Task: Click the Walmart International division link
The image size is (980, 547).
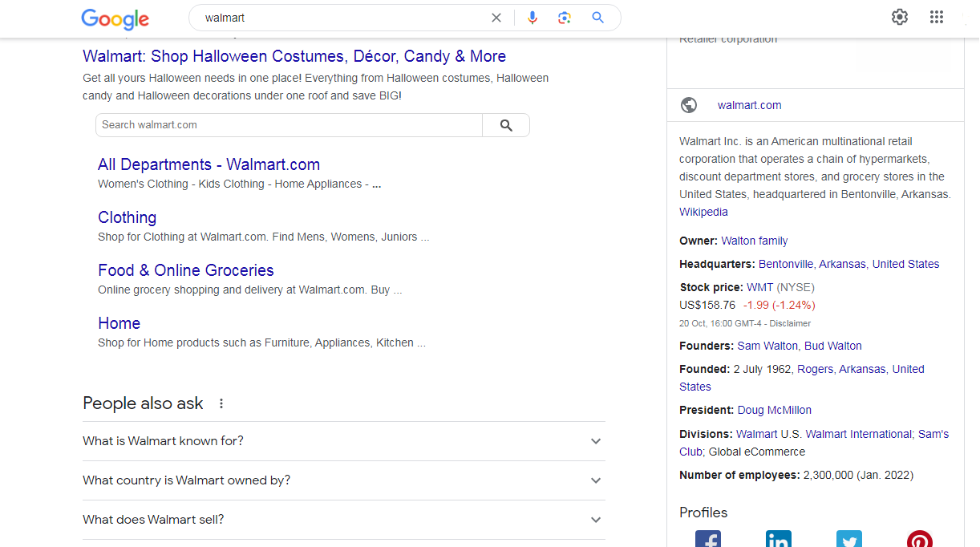Action: click(x=859, y=434)
